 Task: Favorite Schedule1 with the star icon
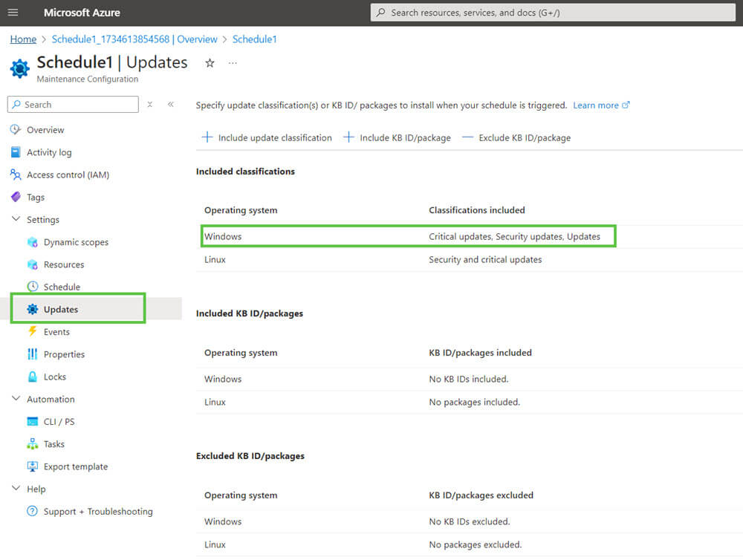210,63
